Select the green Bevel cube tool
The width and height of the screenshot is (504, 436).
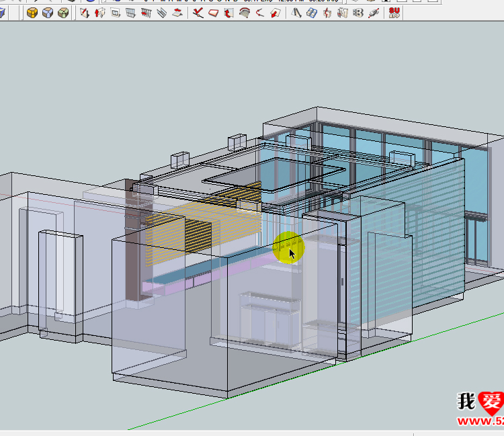point(63,13)
